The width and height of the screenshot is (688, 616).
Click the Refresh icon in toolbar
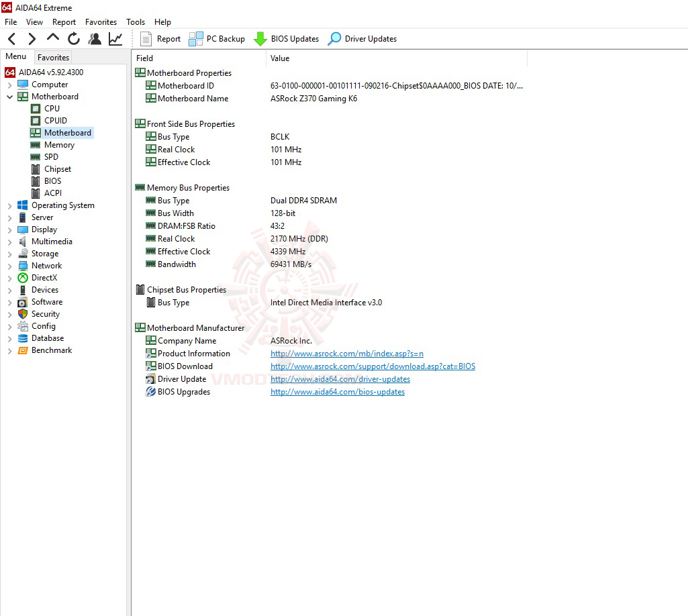click(x=74, y=39)
